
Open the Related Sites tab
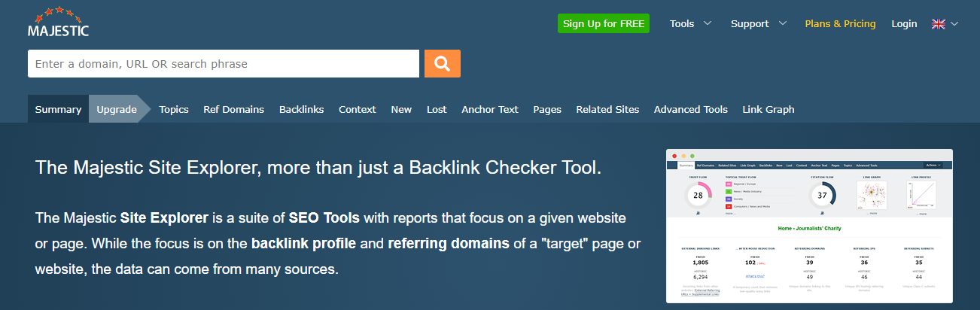point(607,109)
